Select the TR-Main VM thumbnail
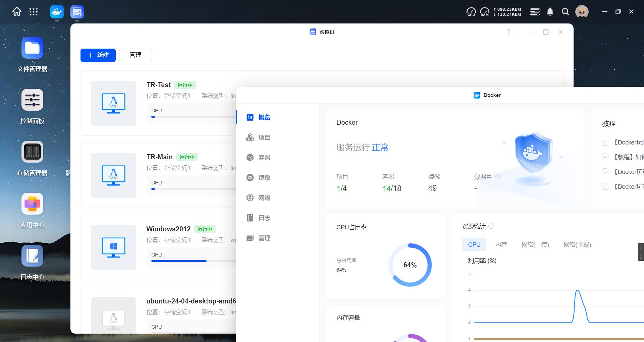Viewport: 644px width, 342px height. click(x=113, y=175)
